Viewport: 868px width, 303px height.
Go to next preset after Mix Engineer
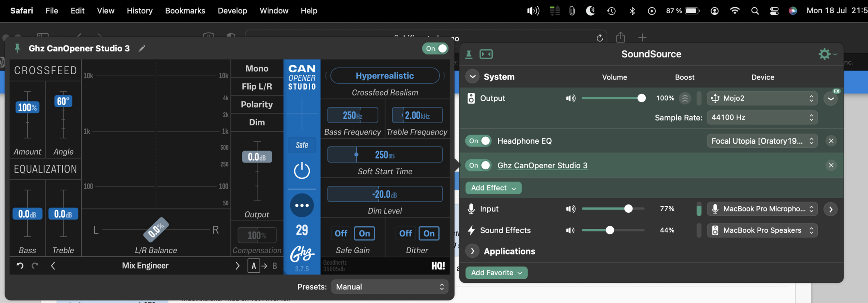pos(237,266)
